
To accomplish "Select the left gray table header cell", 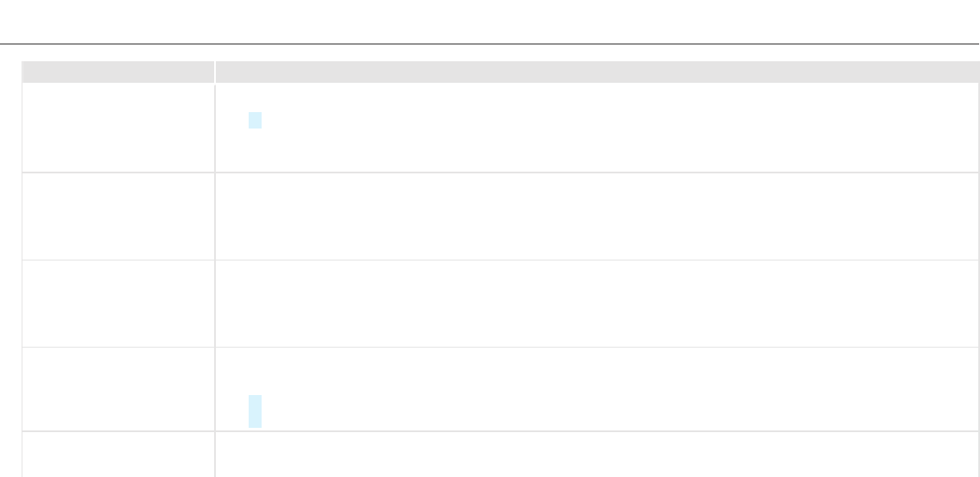I will [117, 72].
